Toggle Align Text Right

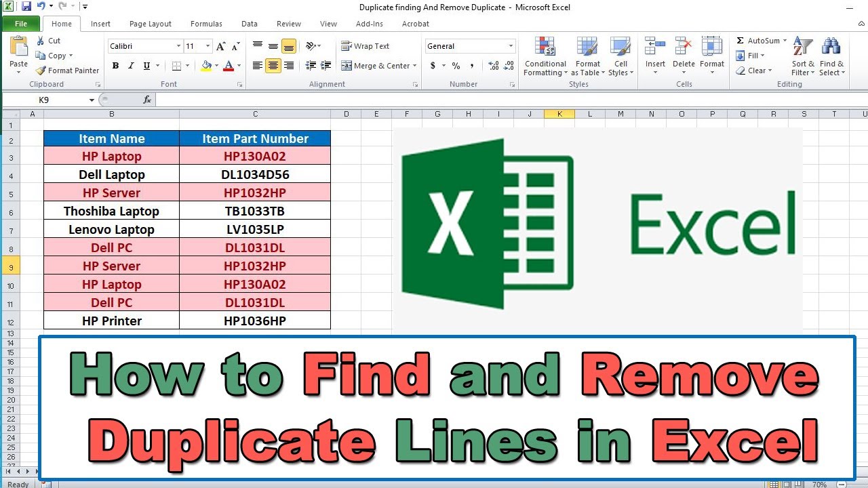point(289,66)
